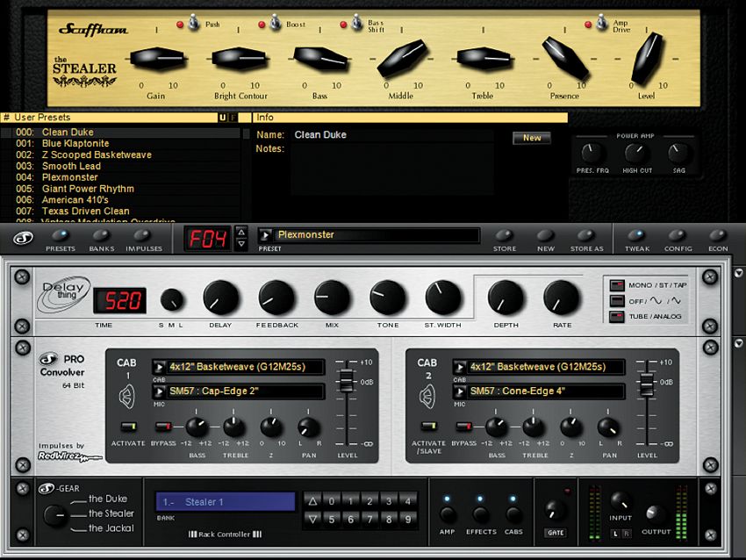Click the St. Width knob
The image size is (746, 560).
click(443, 298)
